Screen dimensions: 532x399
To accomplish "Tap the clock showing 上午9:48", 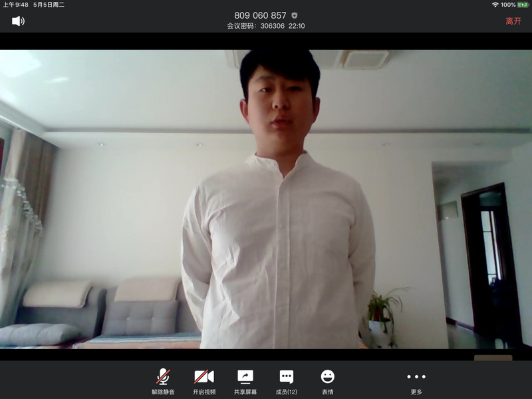I will pyautogui.click(x=15, y=5).
